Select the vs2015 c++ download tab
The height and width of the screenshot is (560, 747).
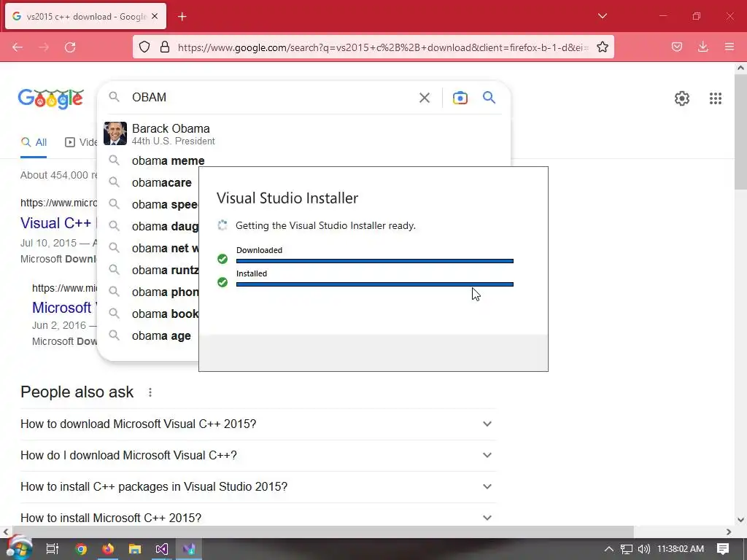click(86, 17)
